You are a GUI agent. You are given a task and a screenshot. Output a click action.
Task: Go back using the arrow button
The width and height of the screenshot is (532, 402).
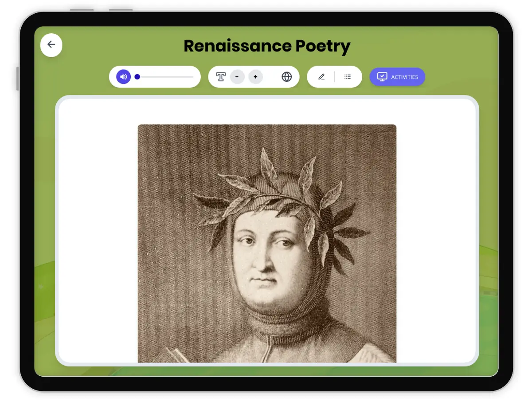[x=51, y=45]
